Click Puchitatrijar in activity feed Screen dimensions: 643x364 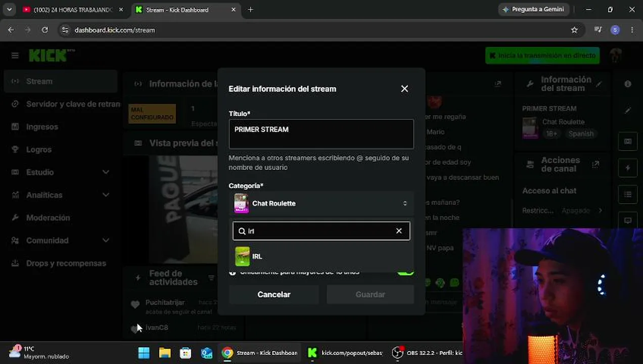(165, 302)
